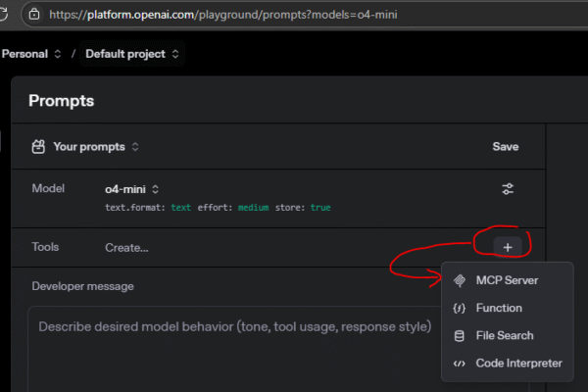This screenshot has width=588, height=392.
Task: Select MCP Server from the tools menu
Action: tap(506, 280)
